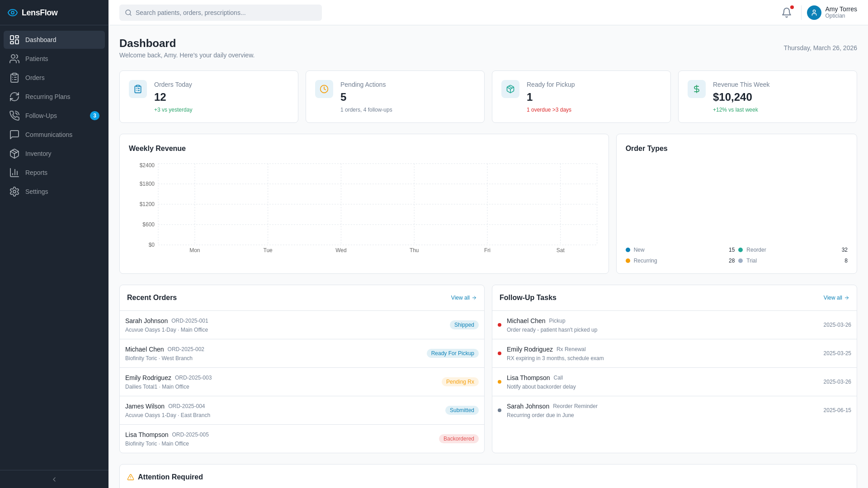
Task: Click the Orders clipboard icon in sidebar
Action: click(x=14, y=78)
